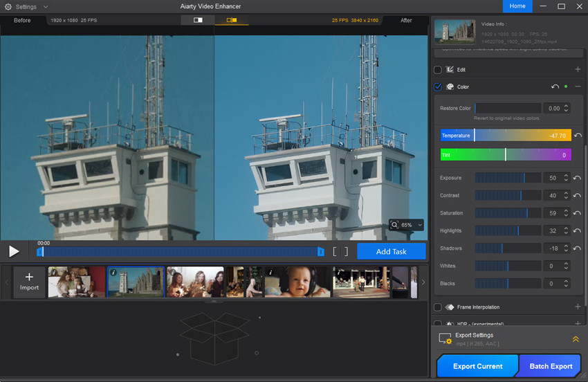Go to the Home tab

[x=517, y=6]
